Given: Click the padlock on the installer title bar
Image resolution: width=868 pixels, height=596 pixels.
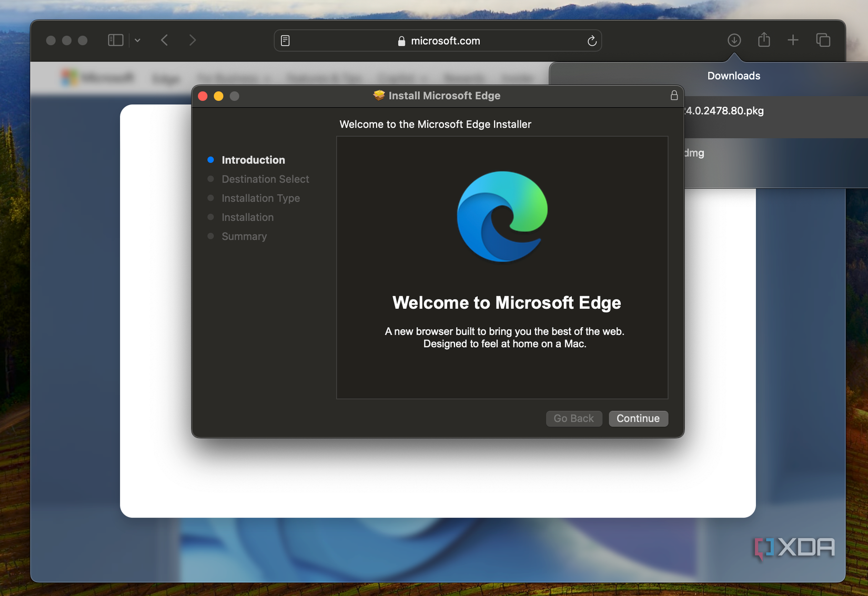Looking at the screenshot, I should point(673,96).
